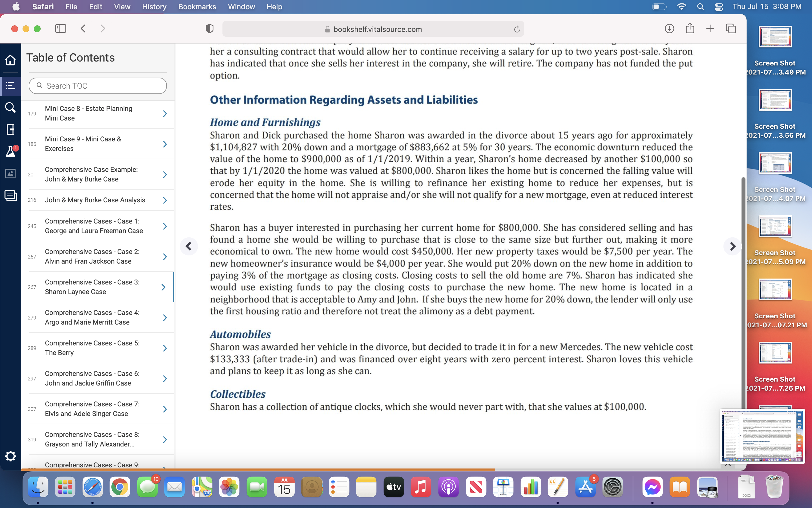Expand Mini Case 8 Estate Planning chevron
The width and height of the screenshot is (812, 508).
coord(165,113)
